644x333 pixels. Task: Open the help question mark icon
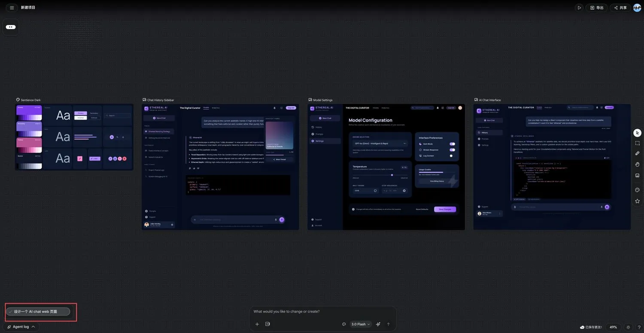click(639, 327)
